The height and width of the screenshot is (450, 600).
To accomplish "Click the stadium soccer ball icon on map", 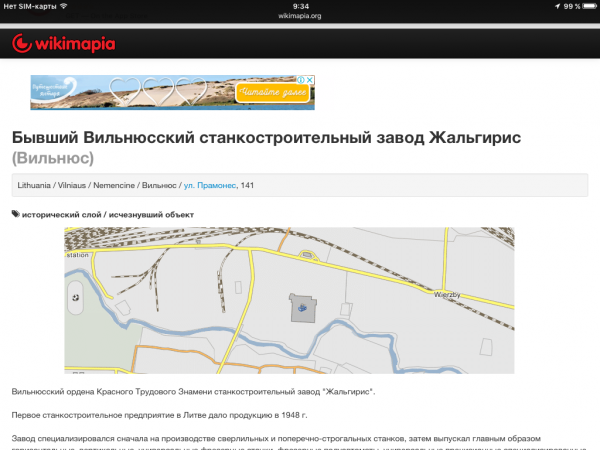I will tap(76, 297).
